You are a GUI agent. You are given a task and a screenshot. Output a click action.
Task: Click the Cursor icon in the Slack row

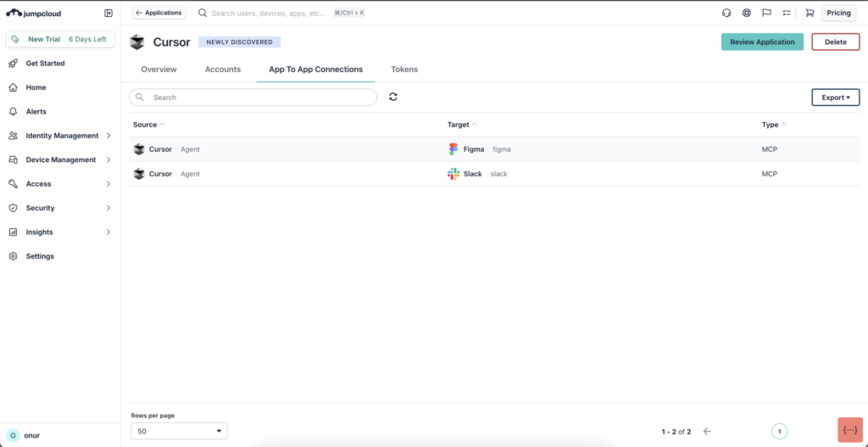139,174
